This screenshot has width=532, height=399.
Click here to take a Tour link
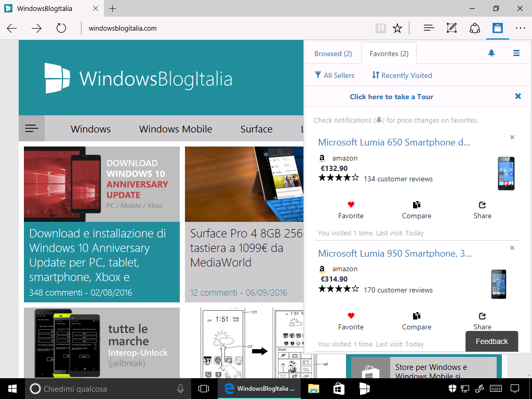(392, 97)
